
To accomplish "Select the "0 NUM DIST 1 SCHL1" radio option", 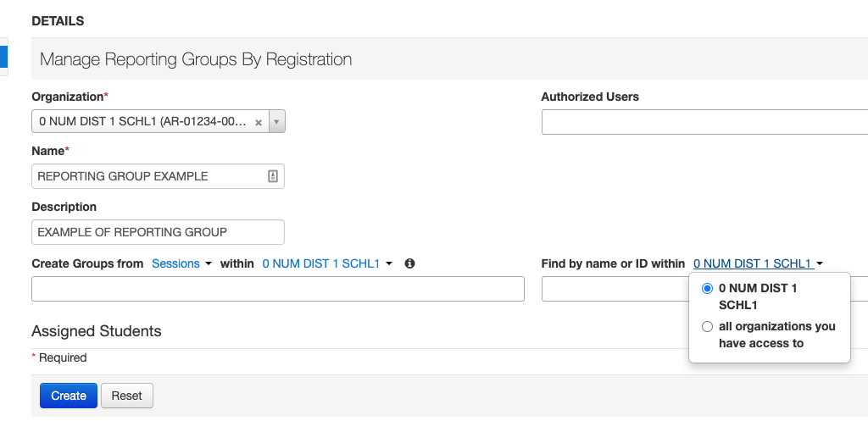I will click(x=708, y=289).
